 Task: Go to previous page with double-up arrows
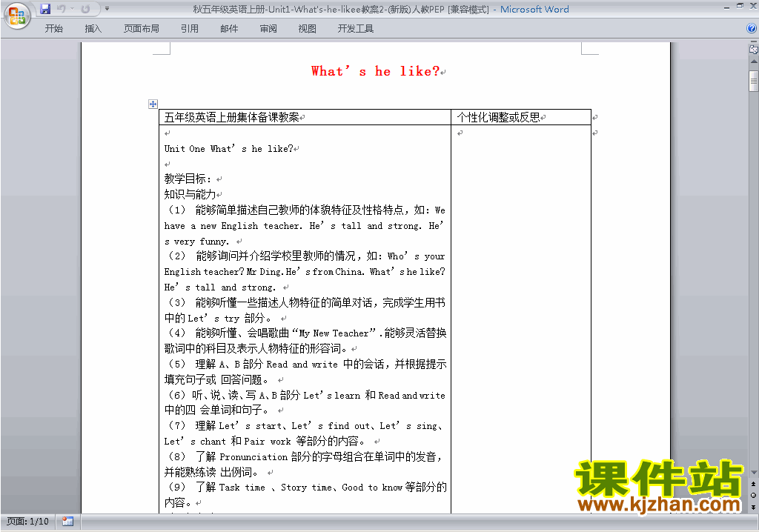coord(754,484)
